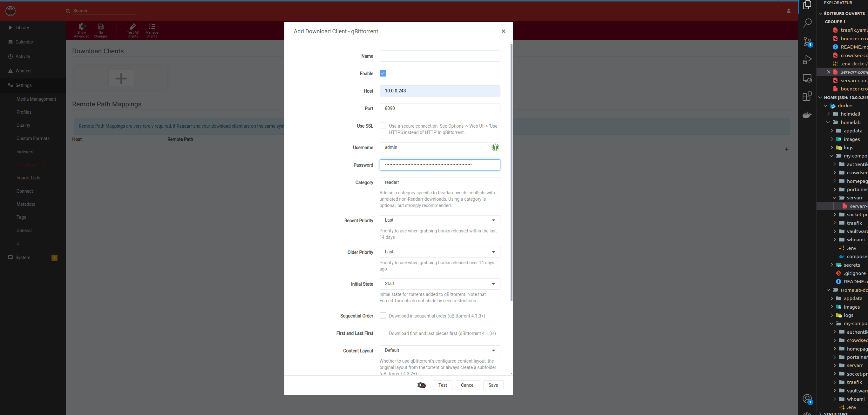Click the password manager icon in Username field
This screenshot has width=868, height=415.
point(495,147)
